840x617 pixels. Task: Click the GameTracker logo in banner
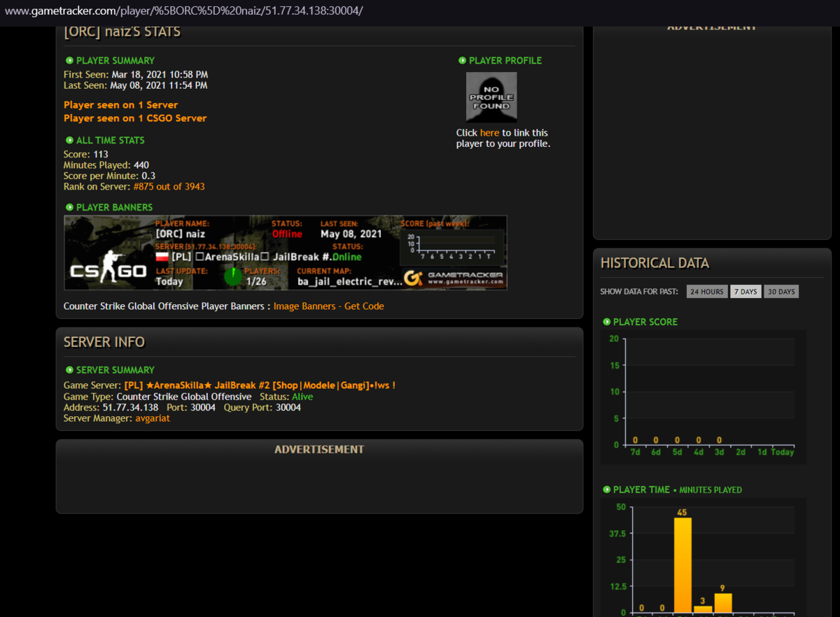(454, 278)
